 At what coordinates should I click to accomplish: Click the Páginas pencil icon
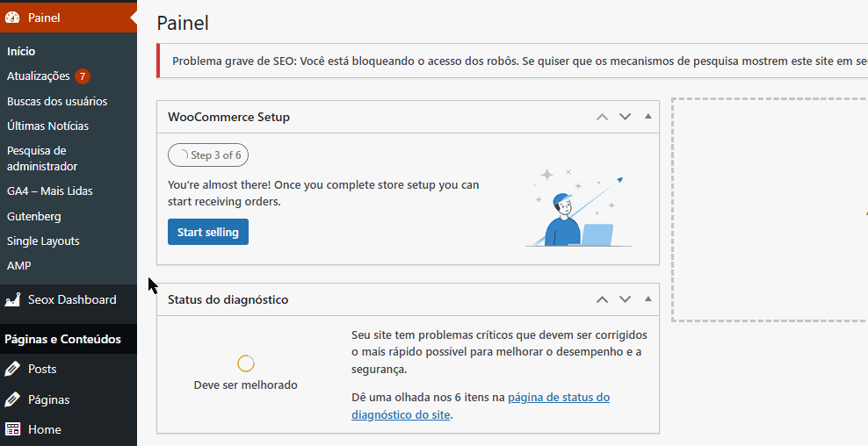[12, 399]
